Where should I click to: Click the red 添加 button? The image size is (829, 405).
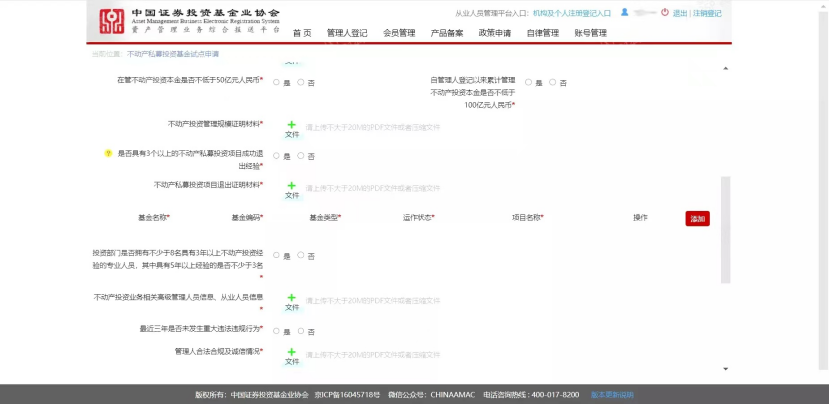697,219
